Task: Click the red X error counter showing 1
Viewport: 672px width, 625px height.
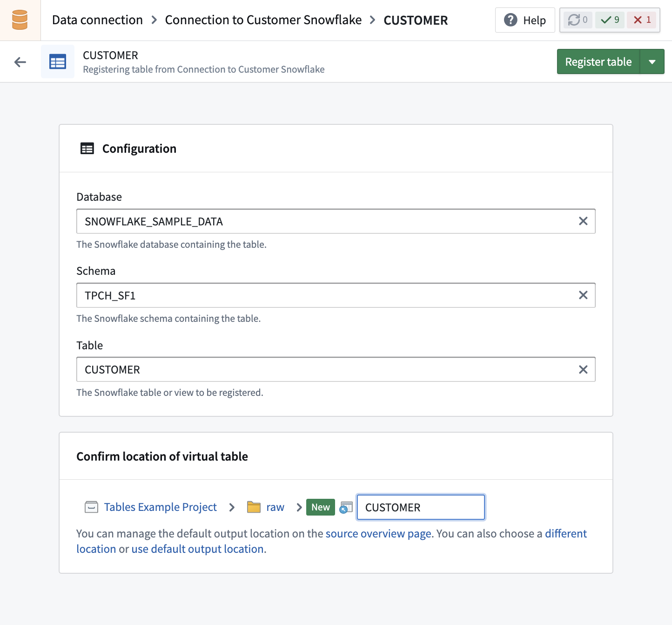Action: click(x=642, y=20)
